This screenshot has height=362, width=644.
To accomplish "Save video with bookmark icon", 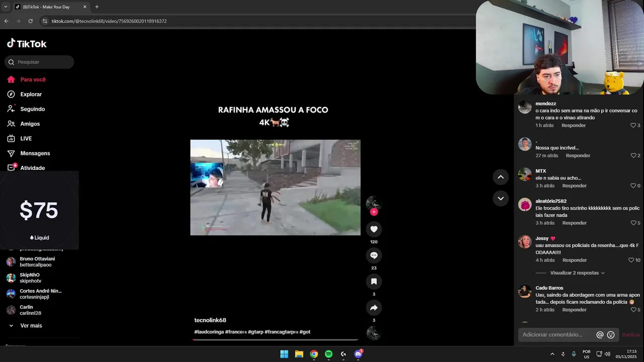I will (x=374, y=282).
